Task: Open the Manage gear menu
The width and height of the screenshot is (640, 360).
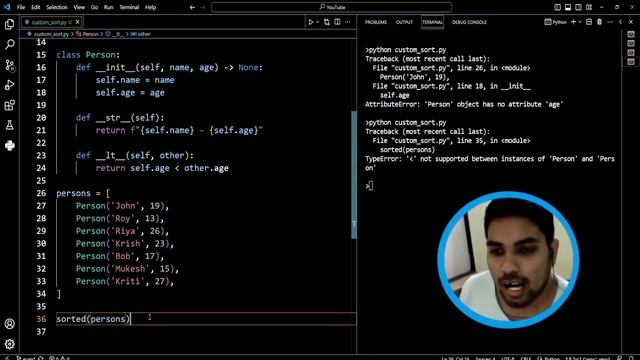Action: 9,344
